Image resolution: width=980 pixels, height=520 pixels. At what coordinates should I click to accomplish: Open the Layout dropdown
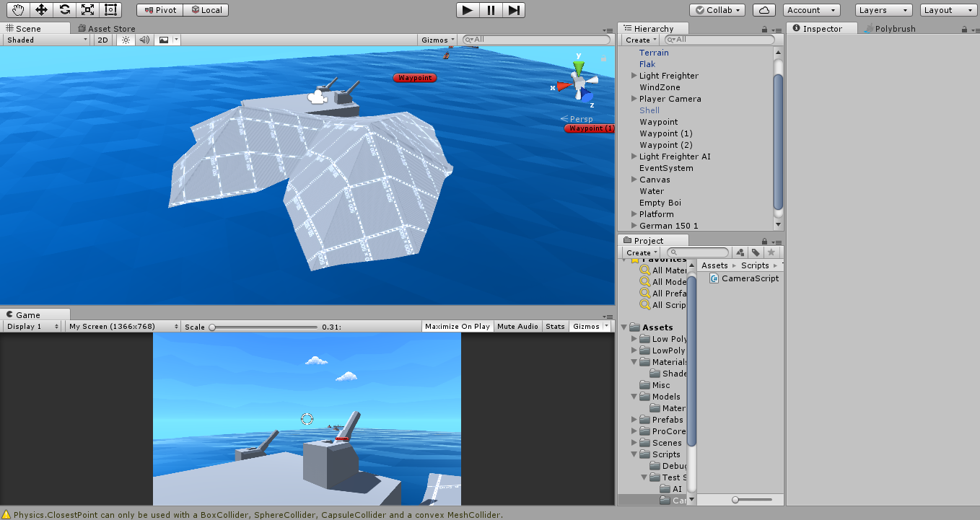point(950,10)
